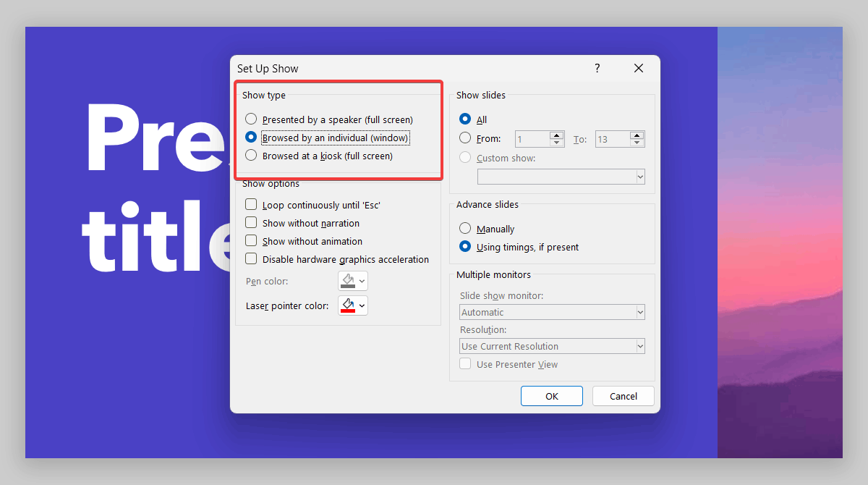Click the OK button
868x485 pixels.
(x=551, y=395)
